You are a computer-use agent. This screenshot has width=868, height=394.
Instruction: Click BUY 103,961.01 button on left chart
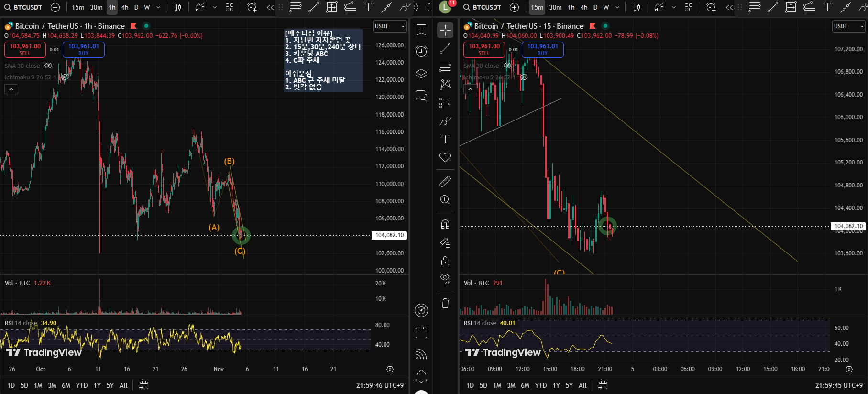pos(84,49)
